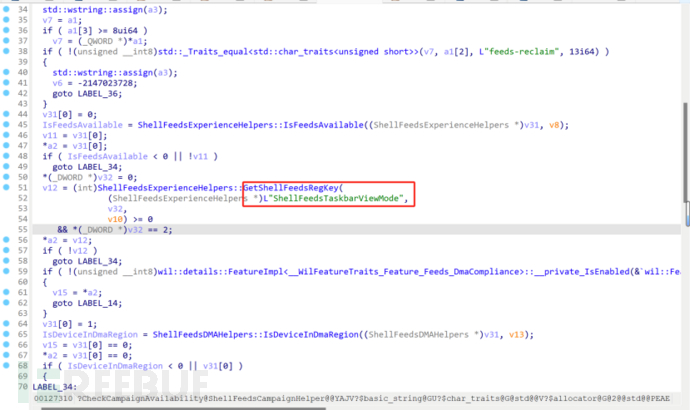Toggle breakpoint dot on line 59

(x=6, y=271)
